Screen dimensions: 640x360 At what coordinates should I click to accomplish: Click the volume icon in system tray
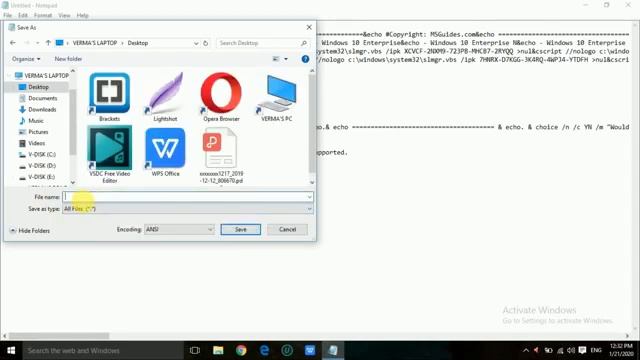tap(571, 351)
